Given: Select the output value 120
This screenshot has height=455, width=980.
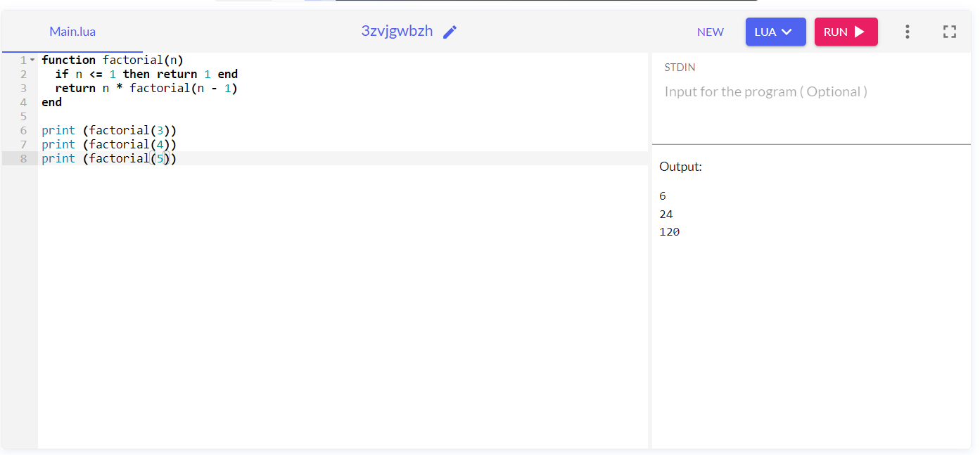Looking at the screenshot, I should tap(669, 231).
